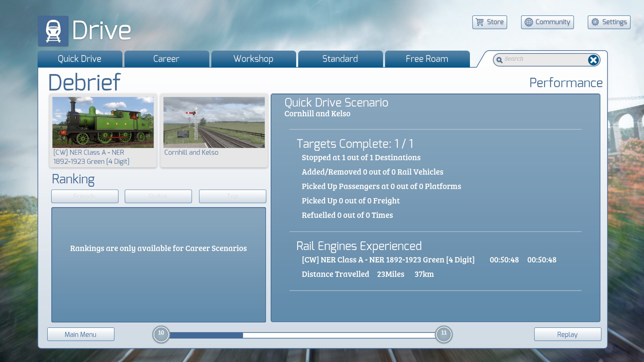Click the Drive train logo icon

pos(53,31)
